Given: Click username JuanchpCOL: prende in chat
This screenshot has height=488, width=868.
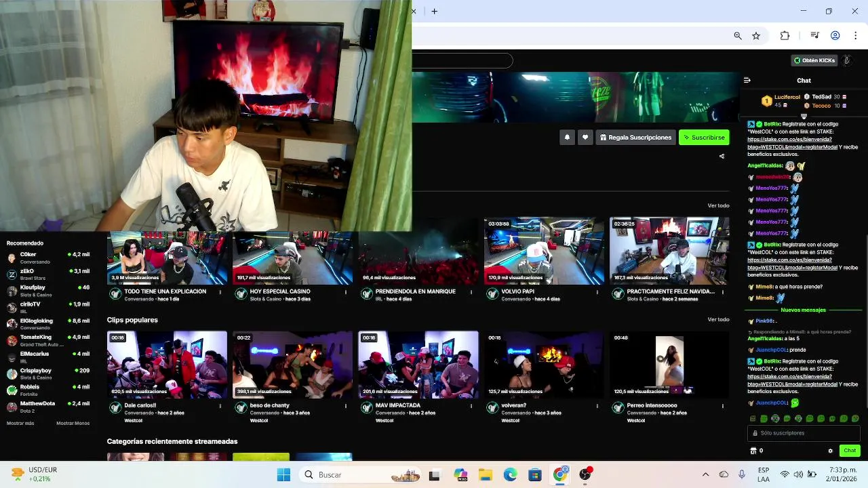Looking at the screenshot, I should [x=772, y=350].
